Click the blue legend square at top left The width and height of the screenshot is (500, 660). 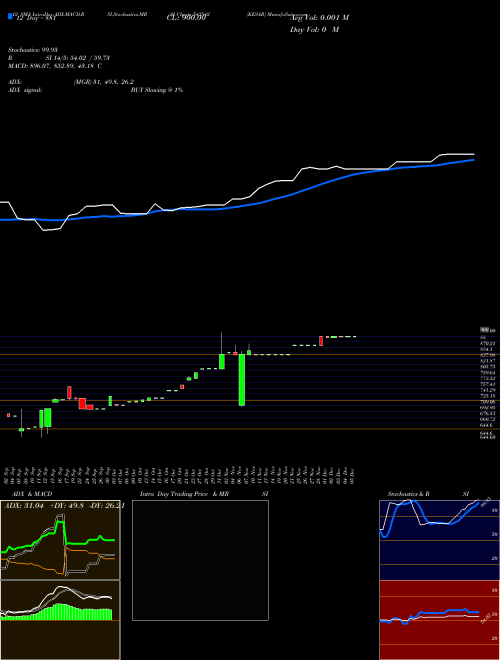tap(10, 17)
